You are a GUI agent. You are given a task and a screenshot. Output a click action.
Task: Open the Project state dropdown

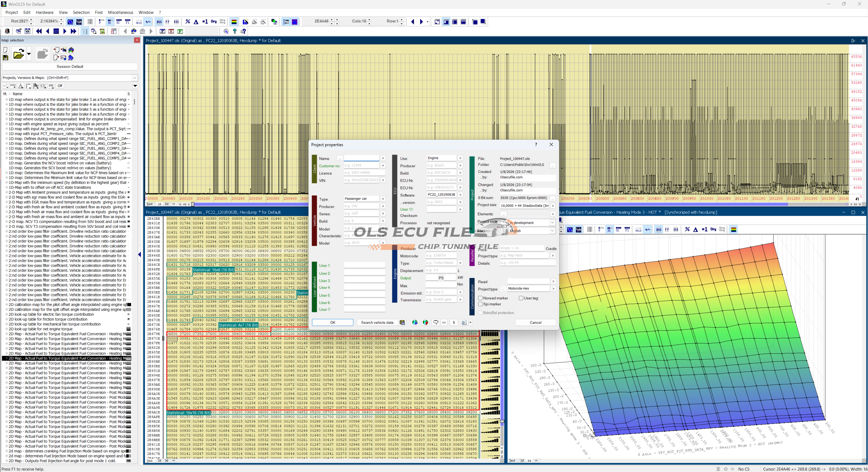[x=552, y=223]
